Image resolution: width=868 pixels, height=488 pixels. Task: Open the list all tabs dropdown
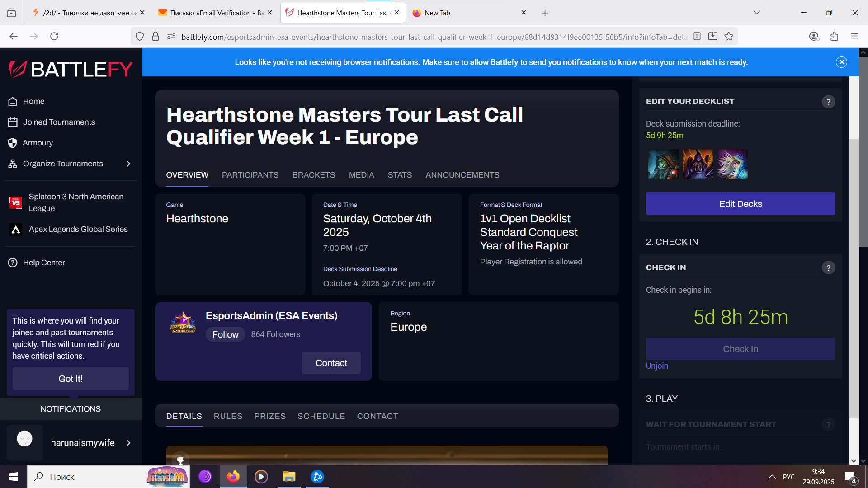[756, 13]
